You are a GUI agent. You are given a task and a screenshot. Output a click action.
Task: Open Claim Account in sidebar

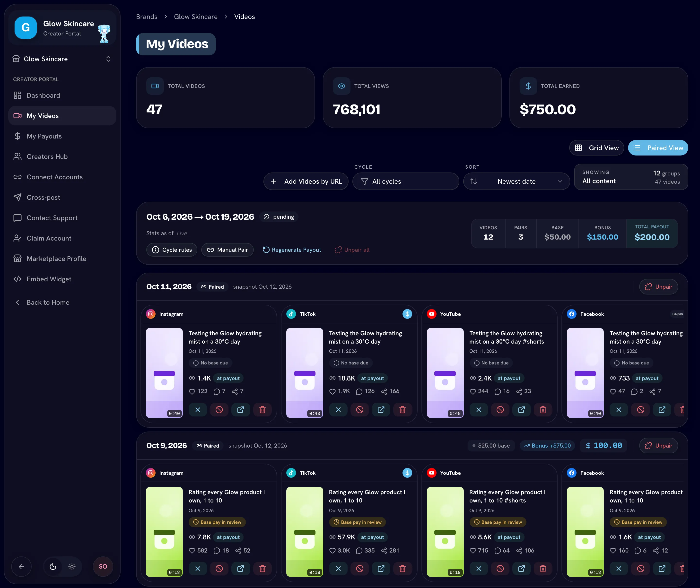pyautogui.click(x=62, y=238)
